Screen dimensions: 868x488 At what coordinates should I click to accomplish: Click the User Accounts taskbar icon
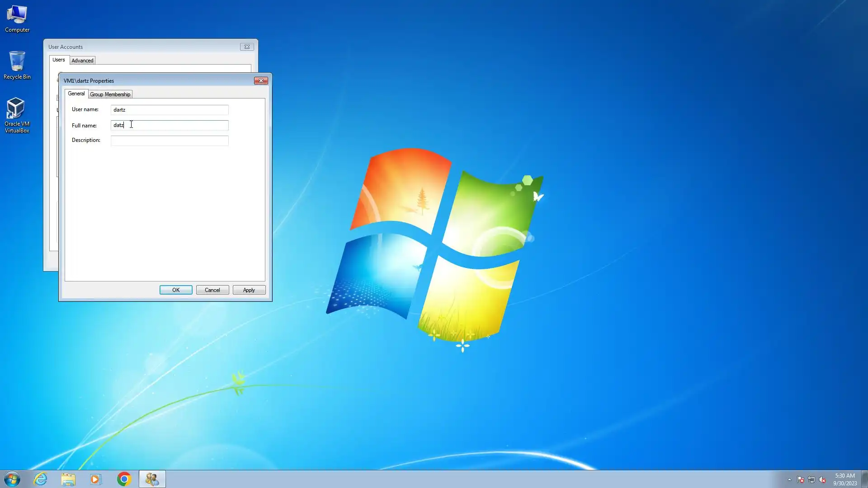(x=152, y=479)
